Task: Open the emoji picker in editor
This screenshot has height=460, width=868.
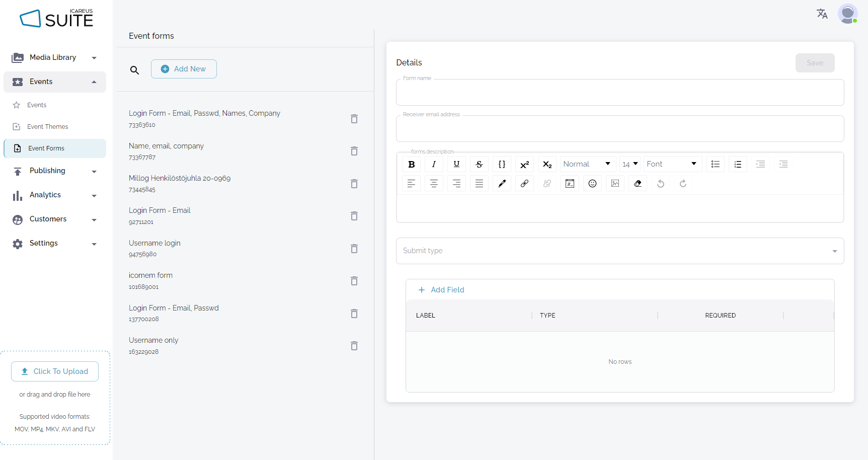Action: (x=592, y=184)
